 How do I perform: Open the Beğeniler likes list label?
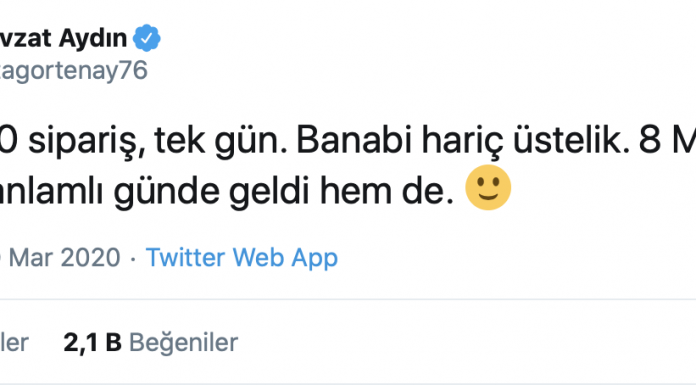[x=183, y=343]
